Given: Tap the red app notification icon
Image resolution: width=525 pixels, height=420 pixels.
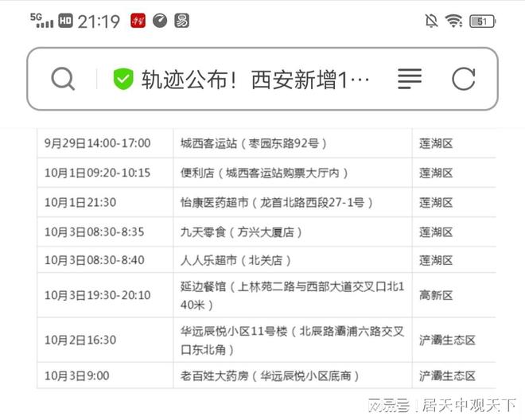Looking at the screenshot, I should pyautogui.click(x=138, y=21).
